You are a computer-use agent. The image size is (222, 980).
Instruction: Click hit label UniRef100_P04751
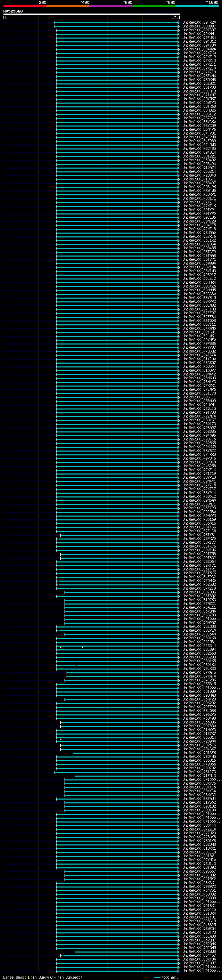point(199,891)
